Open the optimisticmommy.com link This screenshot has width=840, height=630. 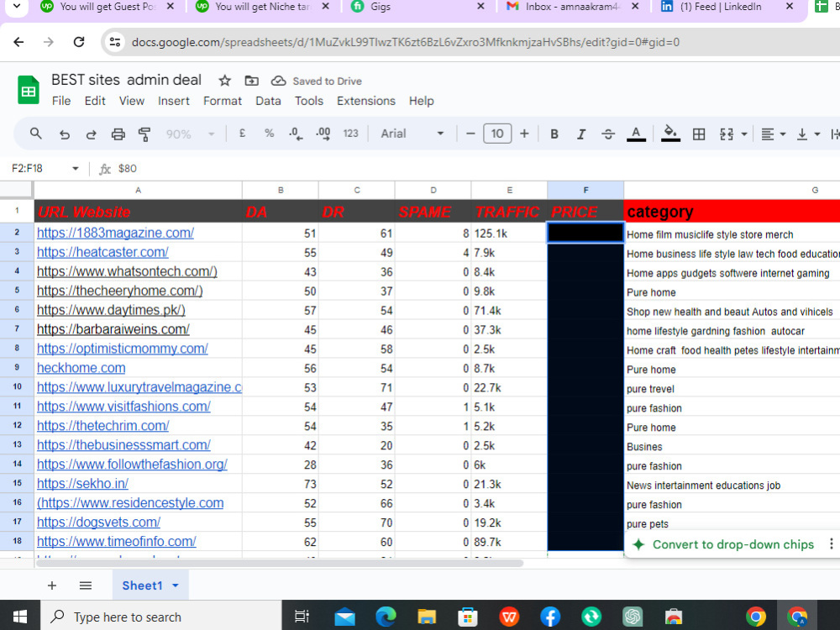coord(122,349)
